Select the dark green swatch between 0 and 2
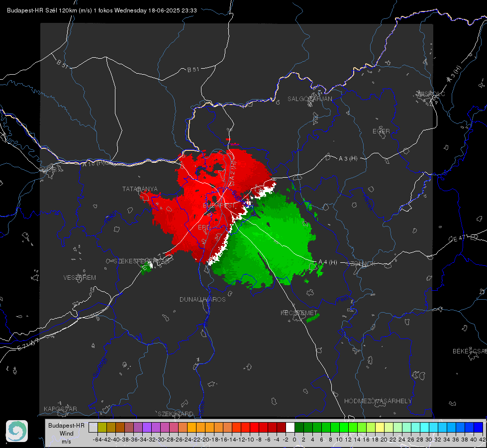The width and height of the screenshot is (487, 448). [x=299, y=427]
